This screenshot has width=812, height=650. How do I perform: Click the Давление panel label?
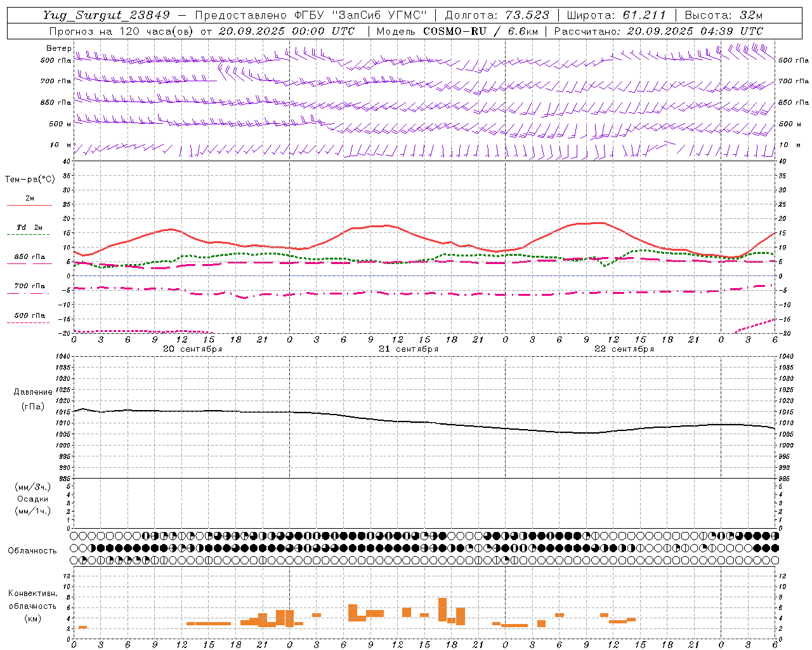click(33, 392)
